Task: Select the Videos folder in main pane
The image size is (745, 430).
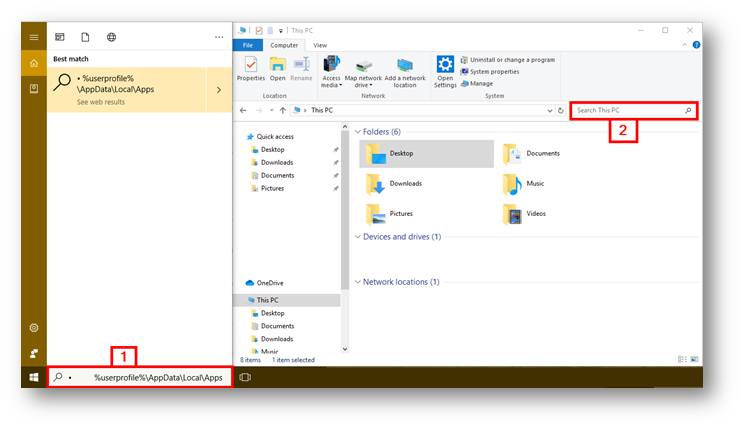Action: [524, 214]
